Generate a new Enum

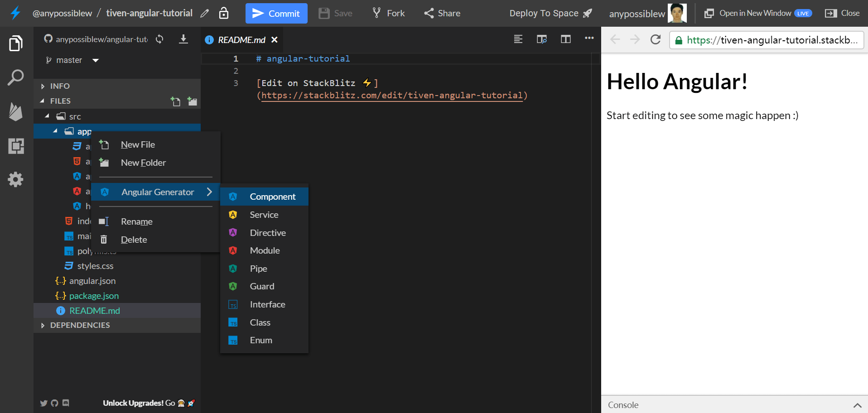264,340
